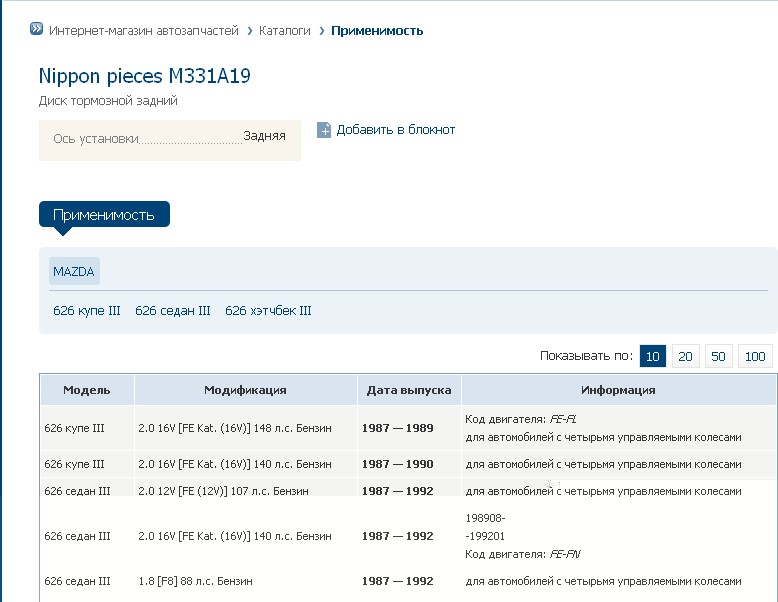Click the 'Добавить в блокнот' plus icon
The height and width of the screenshot is (602, 778).
(x=324, y=130)
